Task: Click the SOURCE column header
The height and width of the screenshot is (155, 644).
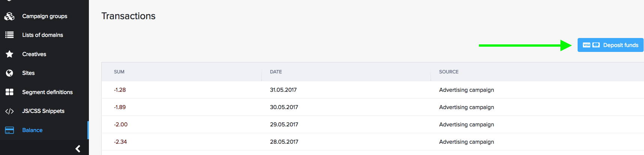Action: (x=449, y=72)
